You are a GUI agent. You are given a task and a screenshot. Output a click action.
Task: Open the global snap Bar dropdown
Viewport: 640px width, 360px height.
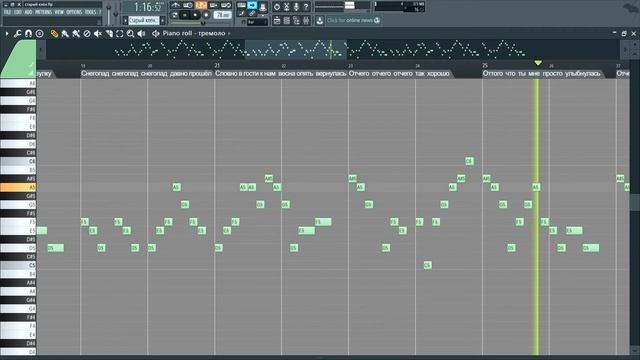(257, 22)
